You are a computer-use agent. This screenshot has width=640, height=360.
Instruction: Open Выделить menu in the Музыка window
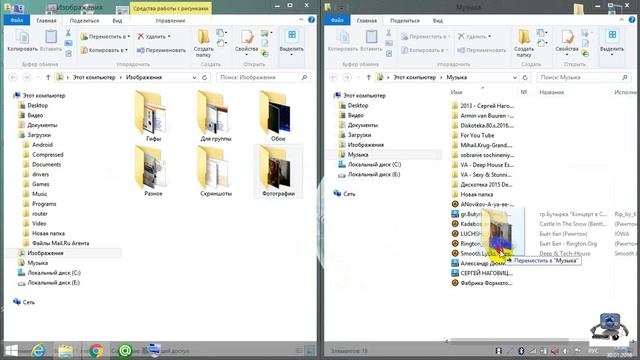point(612,42)
